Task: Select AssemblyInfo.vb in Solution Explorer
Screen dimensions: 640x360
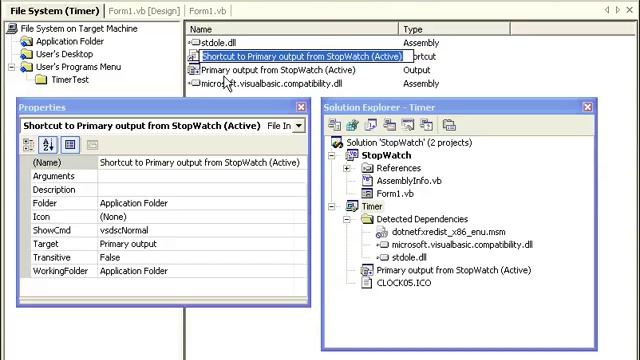Action: [x=409, y=181]
